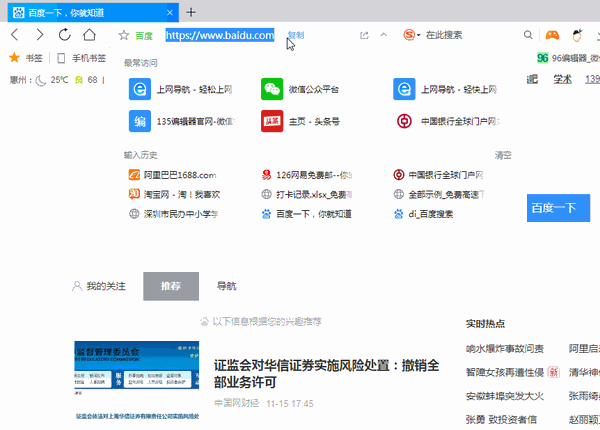Screen dimensions: 600x430
Task: Close the 百度一下，你就知道 tab
Action: pos(170,13)
